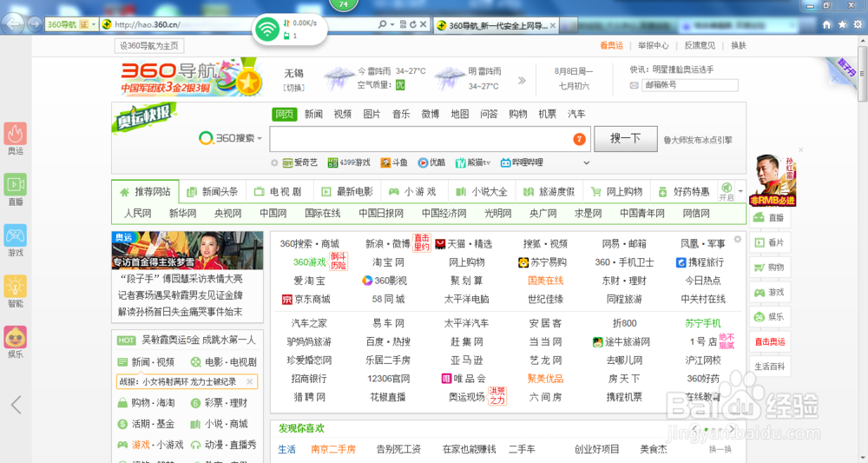Screen dimensions: 868x463
Task: Open 专访首金得主张梦雪 news thumbnail
Action: [x=187, y=250]
